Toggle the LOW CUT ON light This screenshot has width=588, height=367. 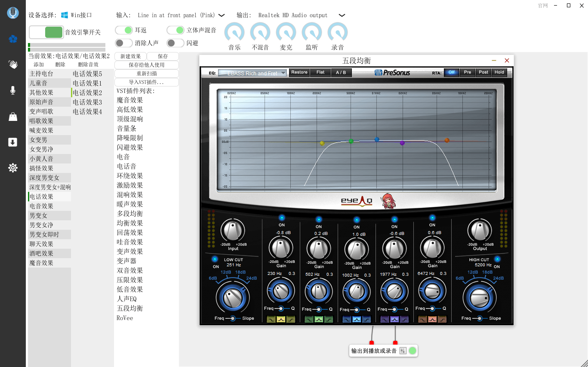click(215, 259)
